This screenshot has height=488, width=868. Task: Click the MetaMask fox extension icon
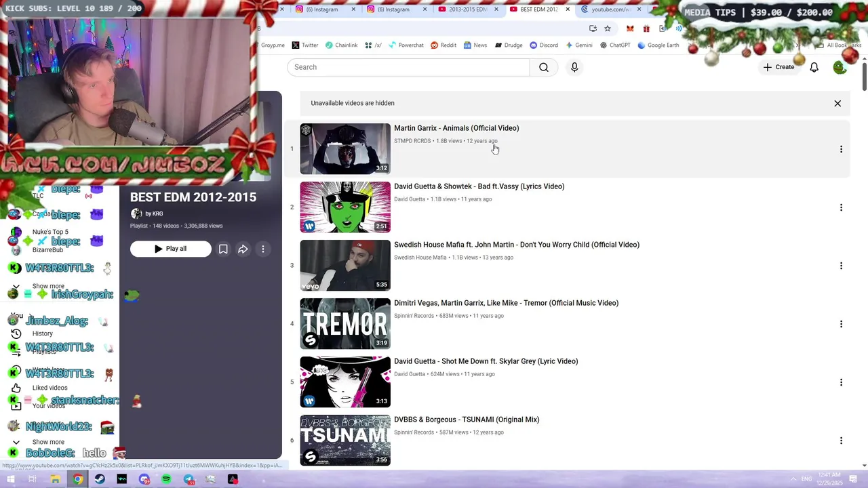(630, 28)
